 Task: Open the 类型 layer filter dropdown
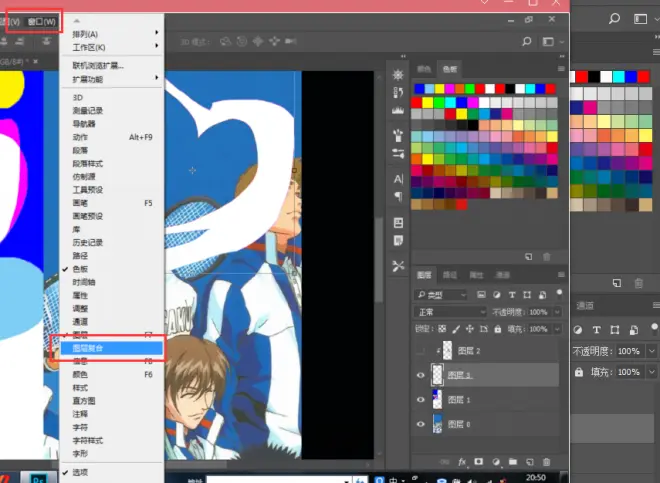tap(441, 295)
